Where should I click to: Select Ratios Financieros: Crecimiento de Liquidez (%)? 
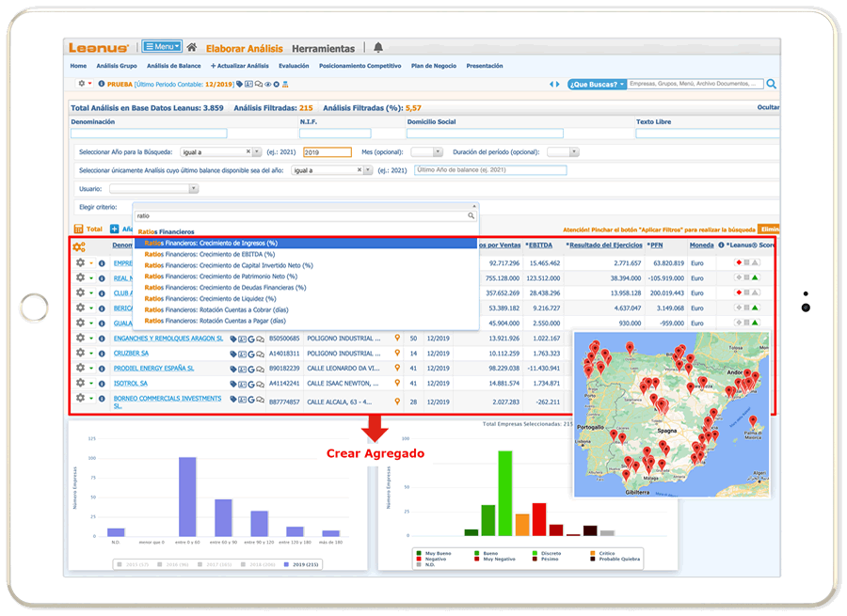pos(210,298)
